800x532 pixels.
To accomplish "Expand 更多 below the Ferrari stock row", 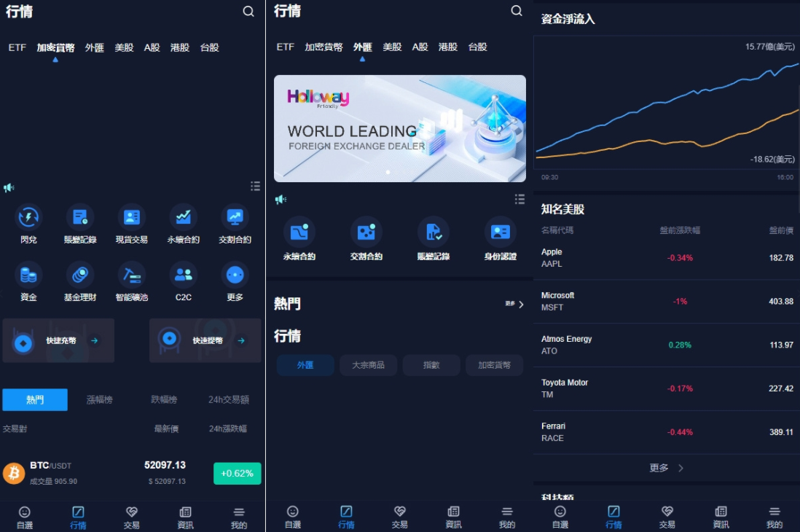I will (x=666, y=468).
